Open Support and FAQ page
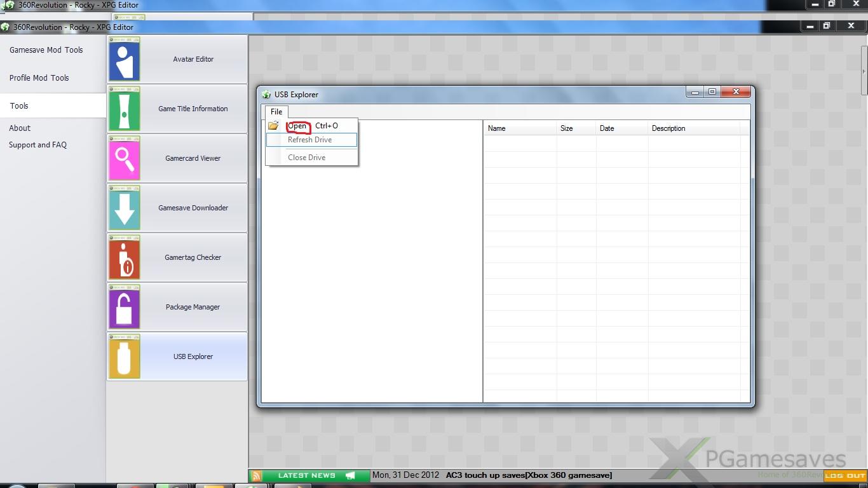This screenshot has height=488, width=868. 37,145
